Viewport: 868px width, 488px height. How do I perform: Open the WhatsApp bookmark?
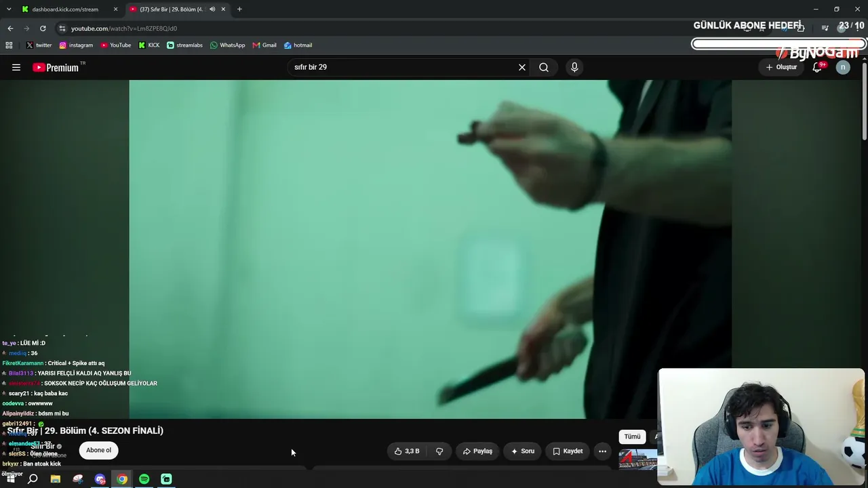point(227,45)
